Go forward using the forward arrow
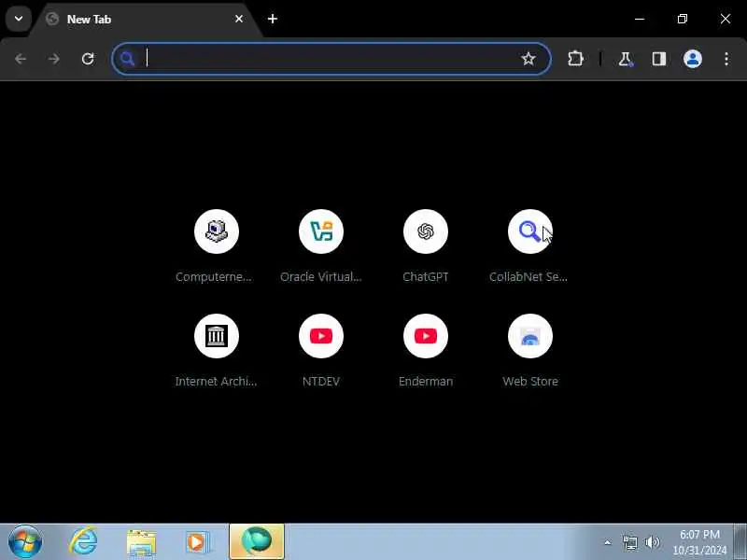 (54, 59)
